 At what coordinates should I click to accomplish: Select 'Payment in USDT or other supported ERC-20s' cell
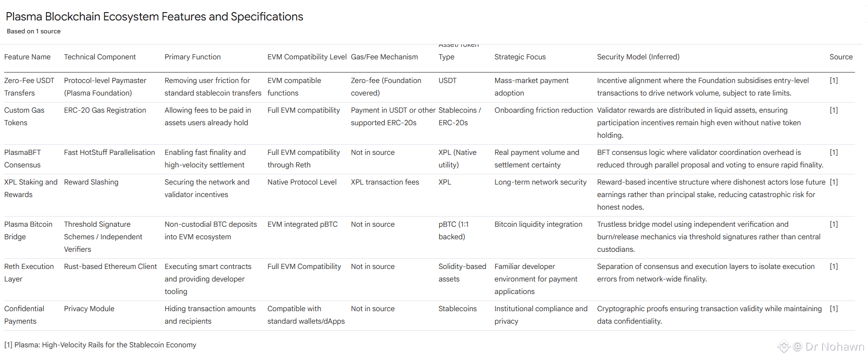(393, 116)
